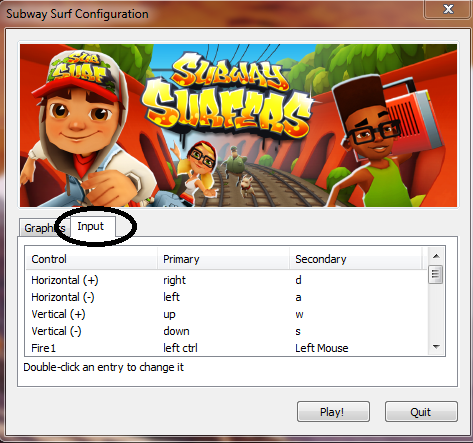
Task: Click the secondary key 'a'
Action: click(298, 298)
